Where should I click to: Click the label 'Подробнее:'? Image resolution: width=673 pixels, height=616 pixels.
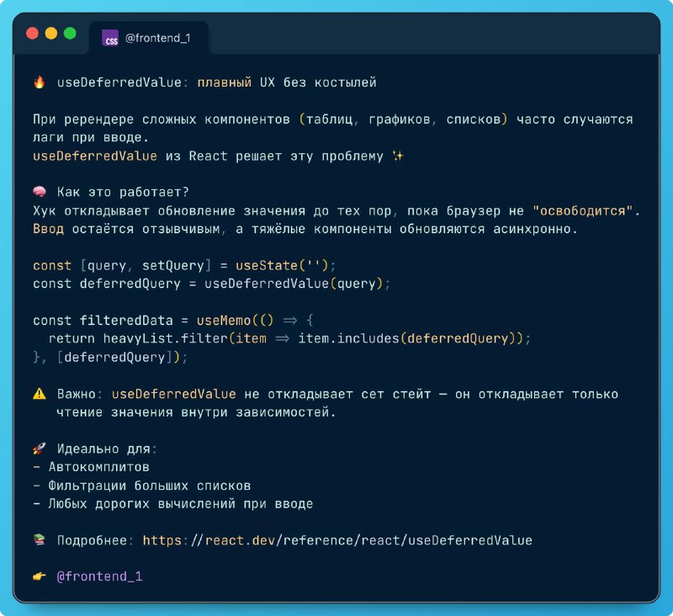point(95,540)
